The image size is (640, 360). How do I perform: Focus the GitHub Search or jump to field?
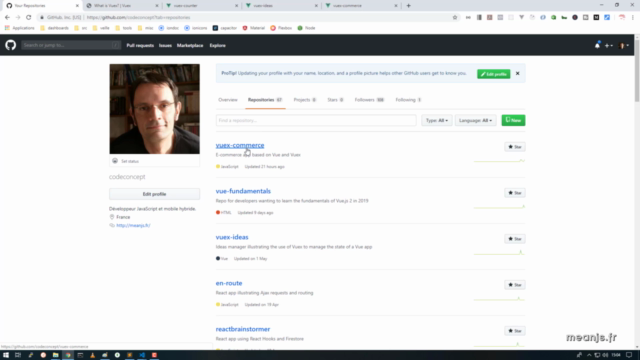pos(71,45)
